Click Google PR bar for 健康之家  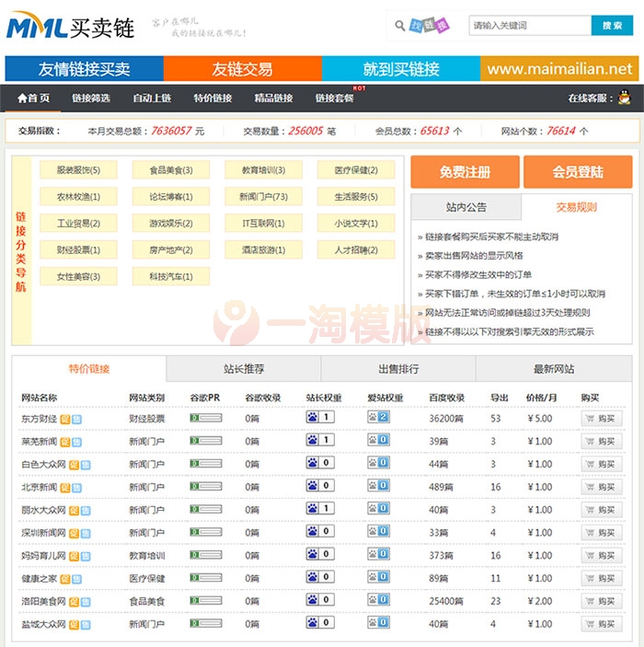point(206,578)
